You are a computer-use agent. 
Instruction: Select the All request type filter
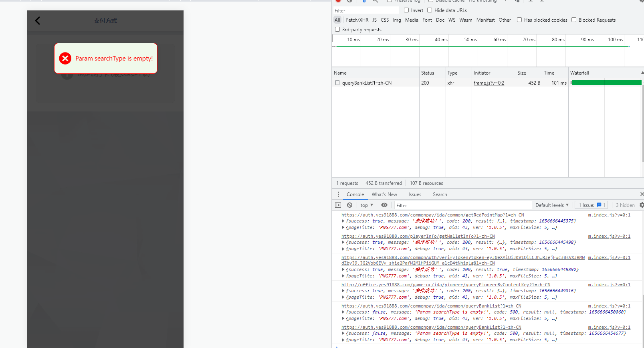click(337, 20)
